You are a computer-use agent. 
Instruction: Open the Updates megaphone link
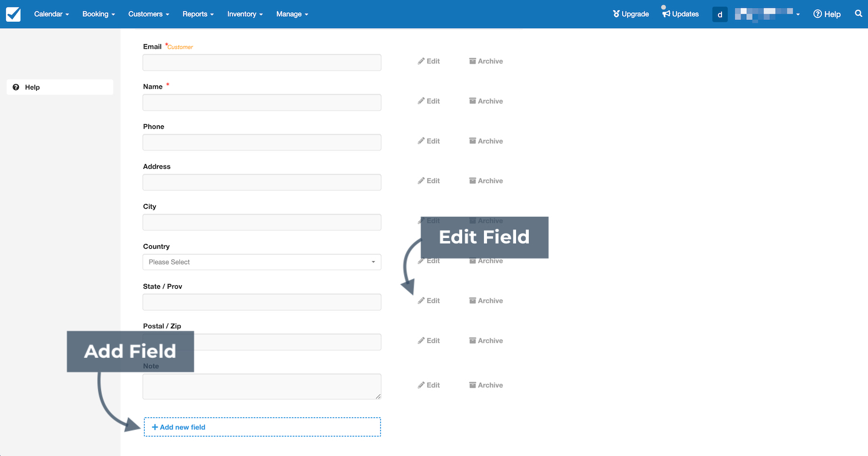click(x=680, y=13)
